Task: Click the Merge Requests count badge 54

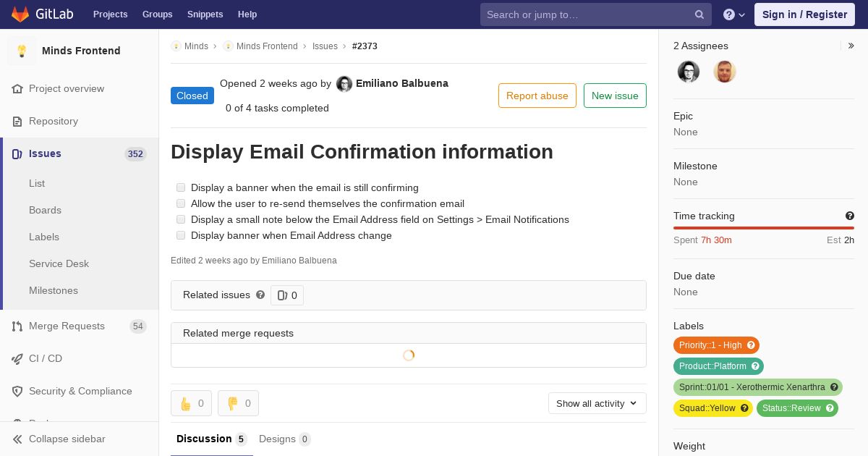Action: click(138, 326)
